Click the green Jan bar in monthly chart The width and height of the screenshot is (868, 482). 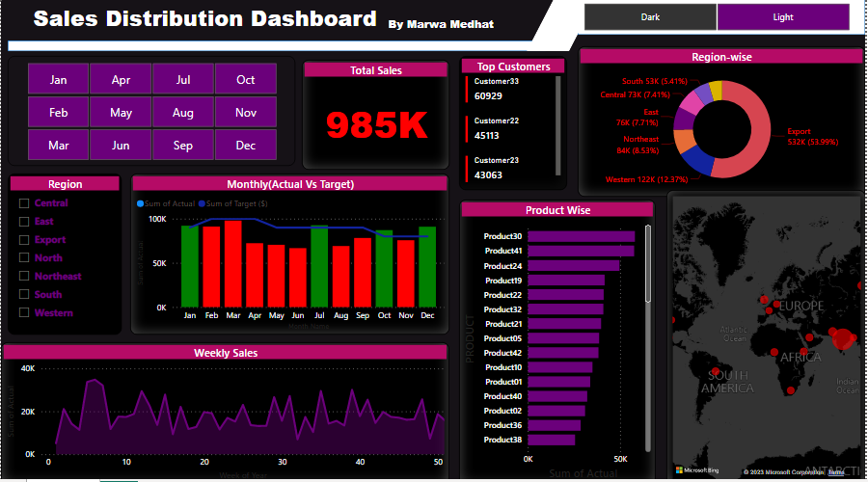coord(190,266)
